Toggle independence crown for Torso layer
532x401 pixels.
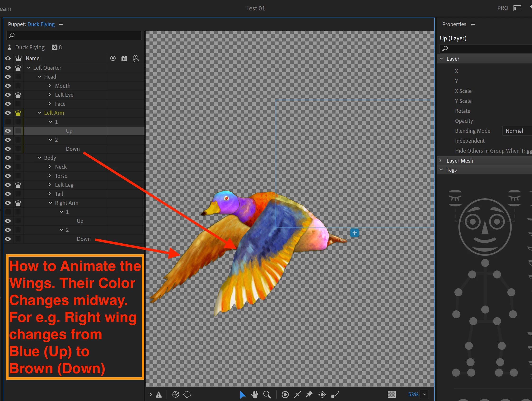click(18, 176)
